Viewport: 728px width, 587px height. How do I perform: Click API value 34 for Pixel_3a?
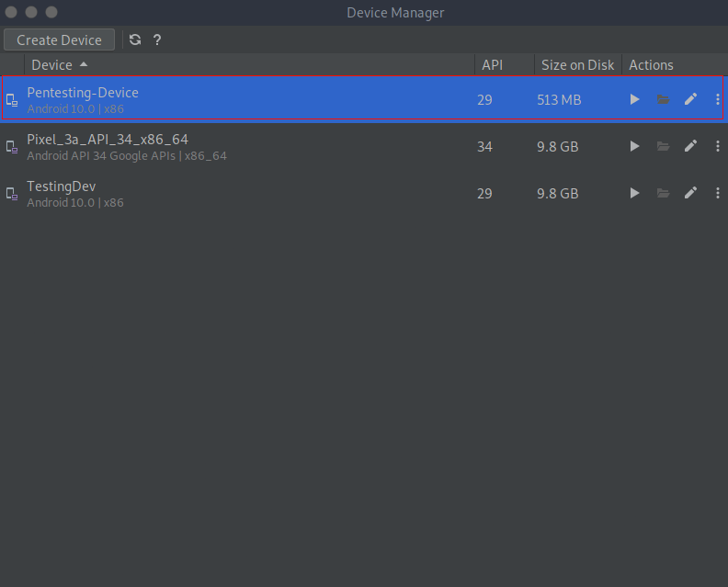tap(484, 147)
